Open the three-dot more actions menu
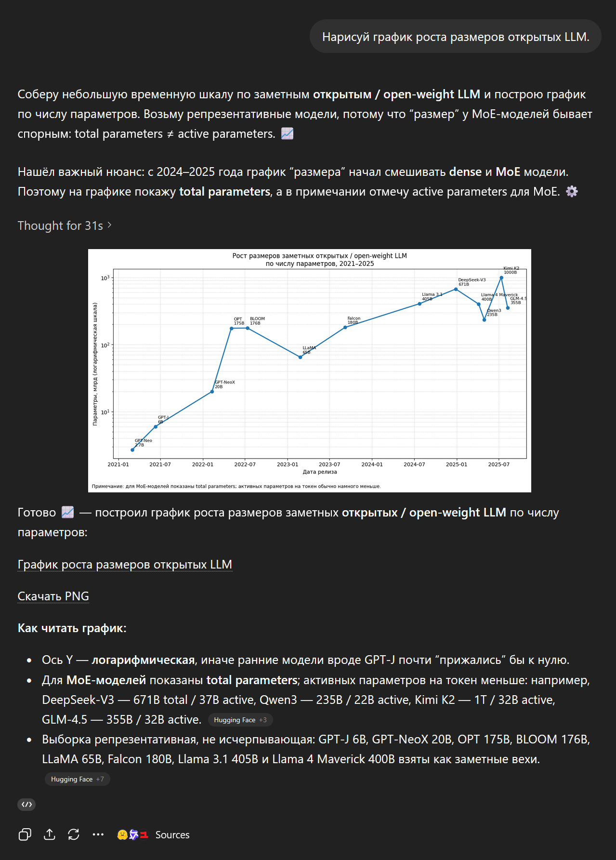Viewport: 616px width, 860px height. point(98,834)
